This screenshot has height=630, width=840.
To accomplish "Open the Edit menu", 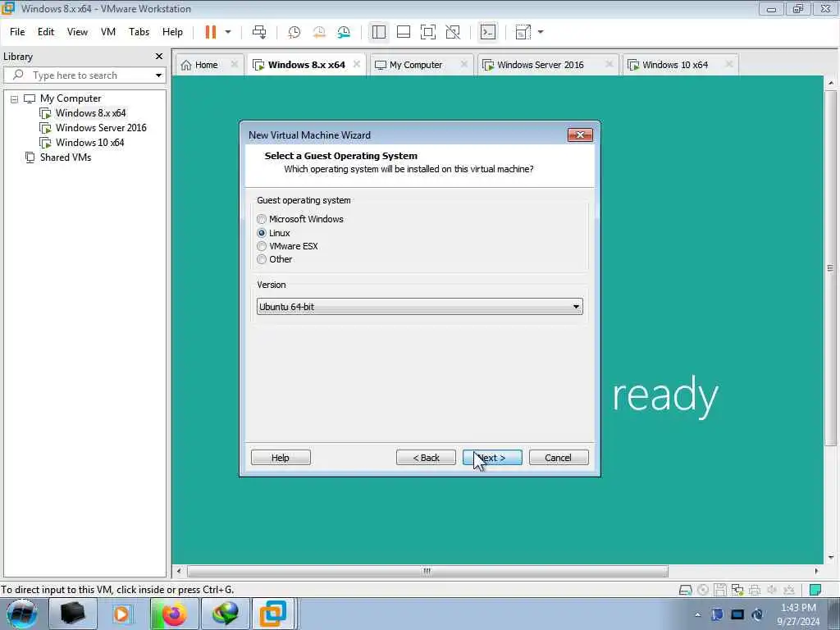I will pos(46,32).
